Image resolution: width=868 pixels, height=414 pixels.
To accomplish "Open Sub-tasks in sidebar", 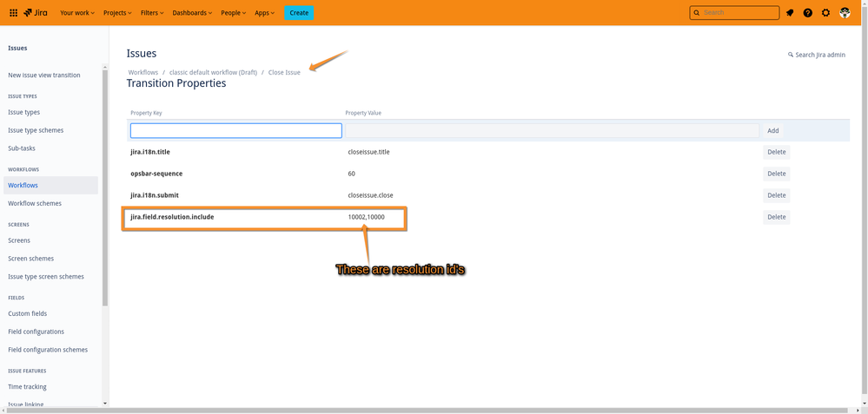I will tap(22, 148).
